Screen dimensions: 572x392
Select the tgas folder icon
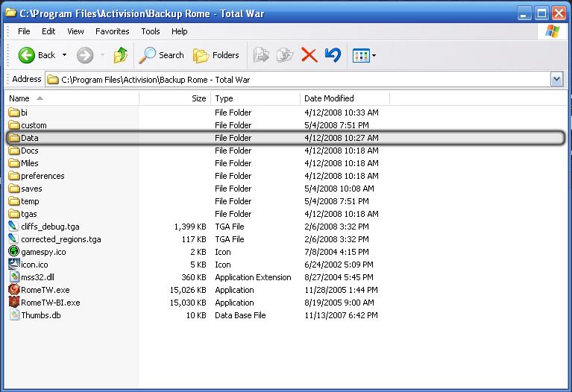tap(14, 214)
